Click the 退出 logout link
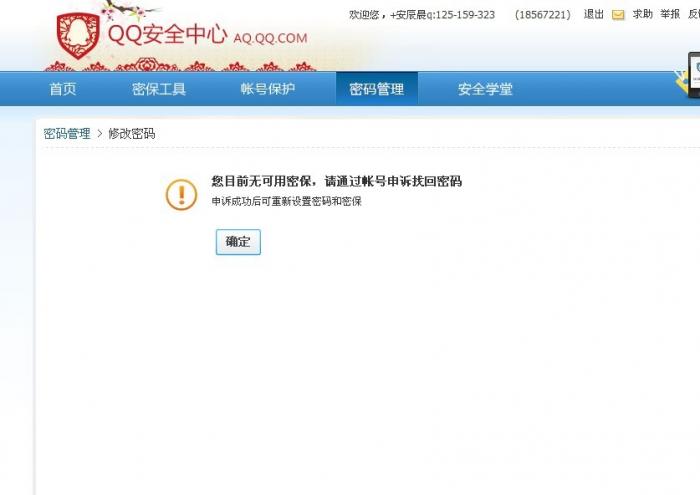This screenshot has height=495, width=700. click(593, 15)
